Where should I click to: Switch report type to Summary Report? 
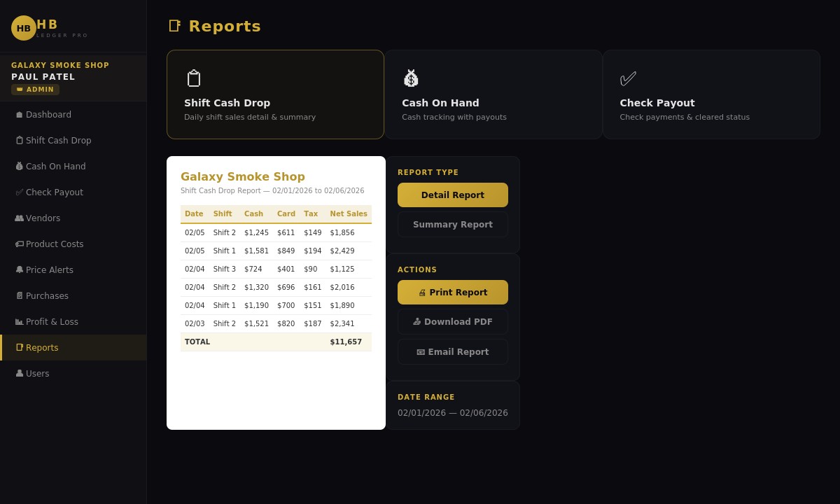[453, 224]
